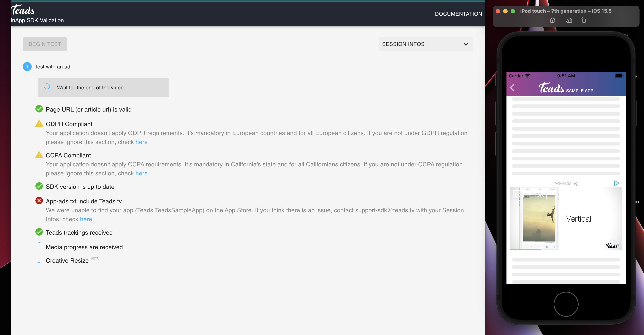Click the red error icon for App-ads.txt
Image resolution: width=644 pixels, height=335 pixels.
[39, 201]
